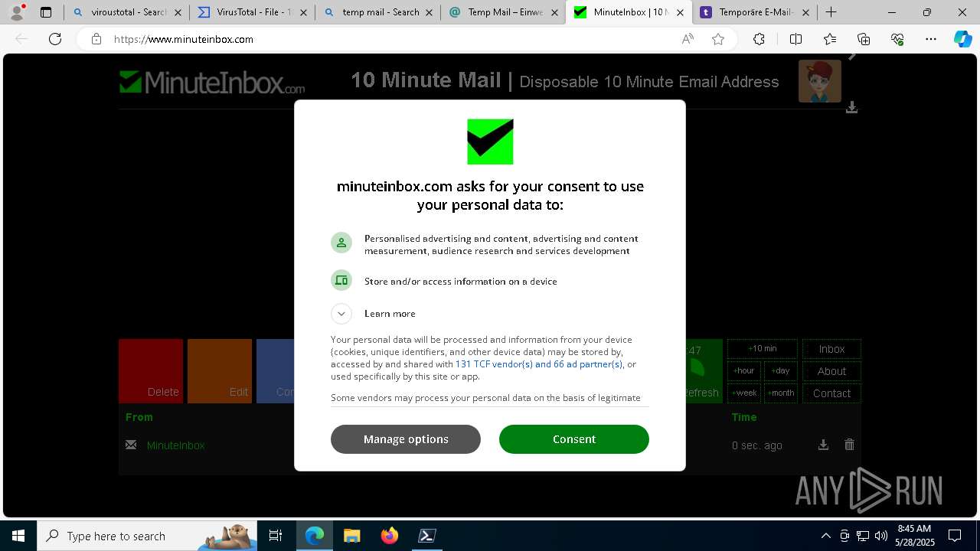
Task: Add this page to favorites star
Action: (x=718, y=39)
